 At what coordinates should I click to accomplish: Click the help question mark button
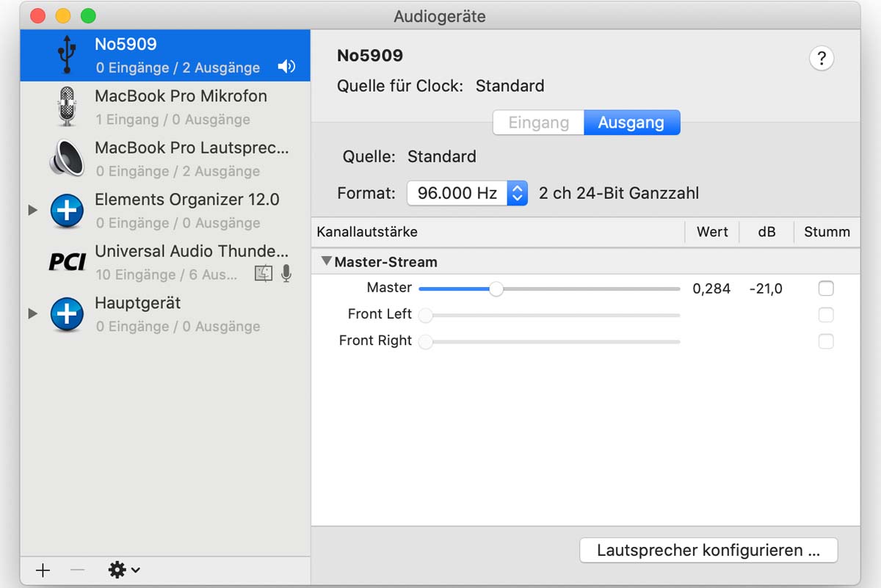pyautogui.click(x=821, y=58)
